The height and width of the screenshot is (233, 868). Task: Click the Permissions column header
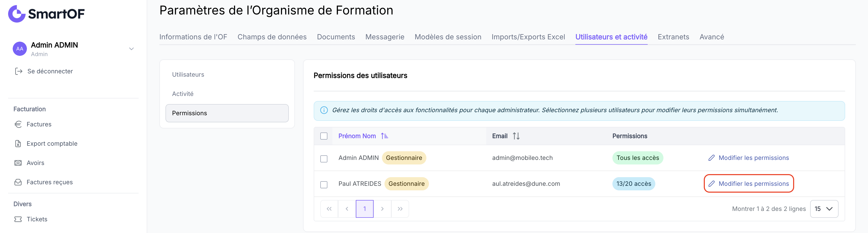point(629,136)
